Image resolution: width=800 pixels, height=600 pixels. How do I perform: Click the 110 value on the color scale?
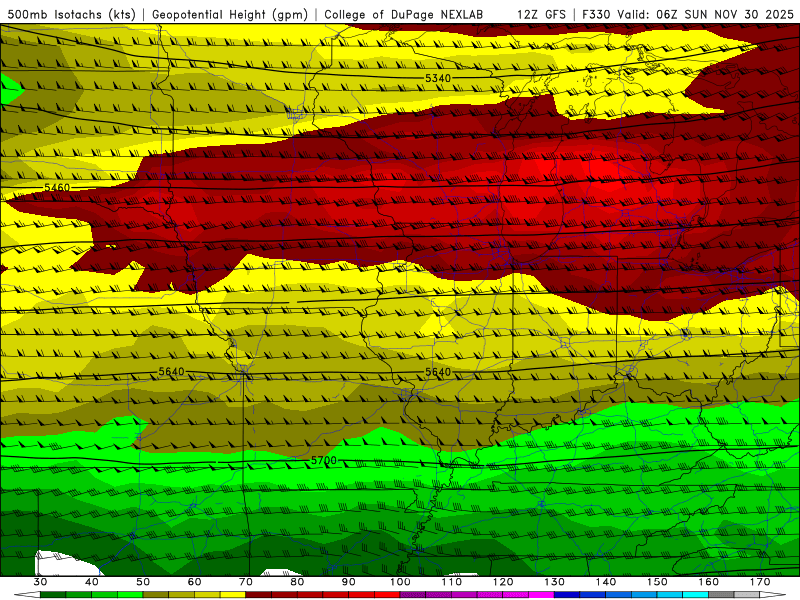[x=452, y=582]
